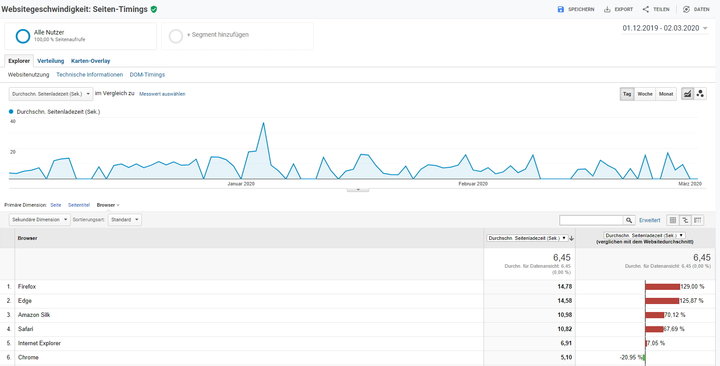Select the comparison view icon

(x=685, y=220)
